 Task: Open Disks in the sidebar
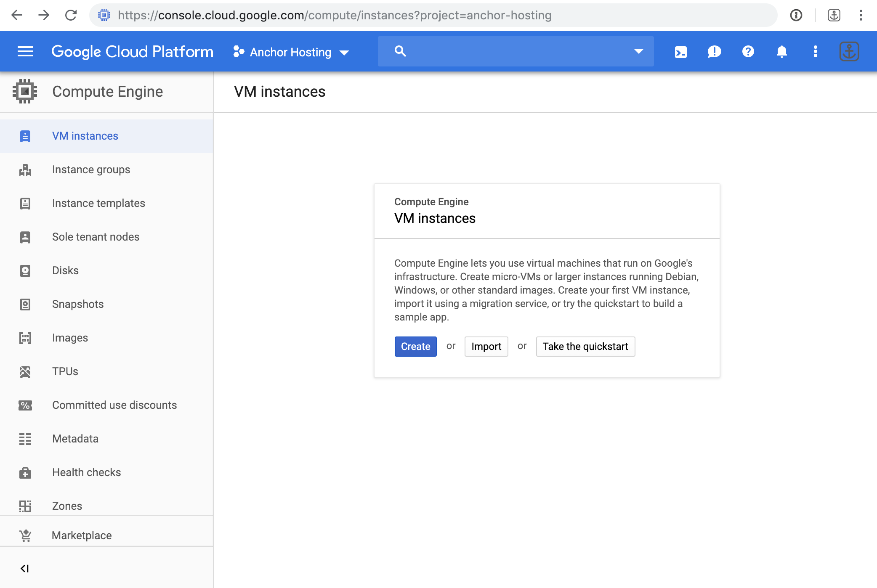tap(106, 271)
